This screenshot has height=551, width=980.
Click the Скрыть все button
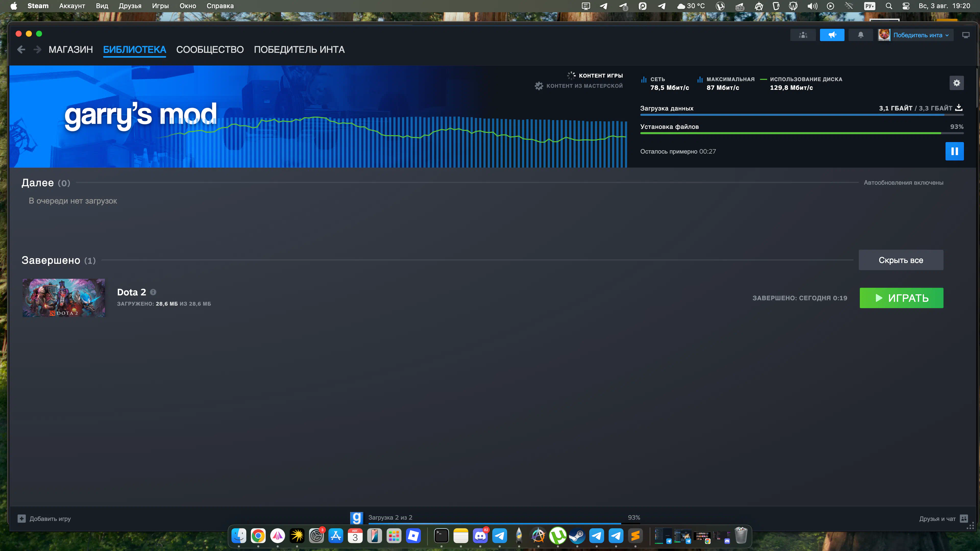pyautogui.click(x=901, y=260)
